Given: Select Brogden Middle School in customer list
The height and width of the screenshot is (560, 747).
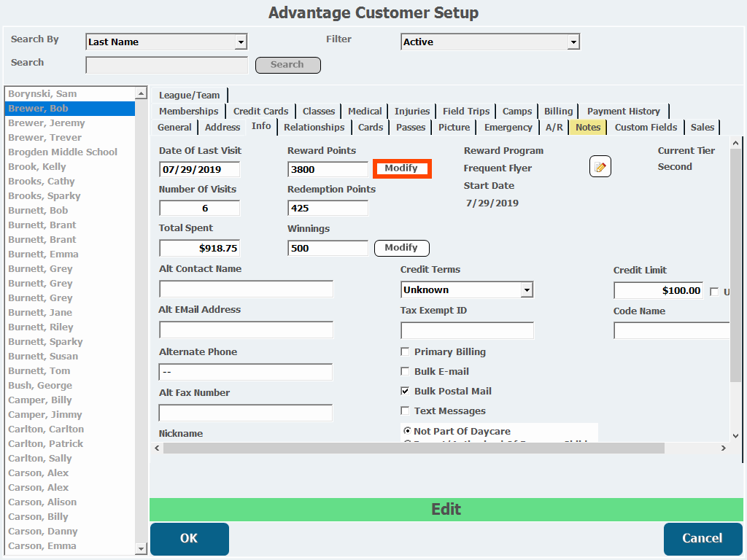Looking at the screenshot, I should click(63, 152).
